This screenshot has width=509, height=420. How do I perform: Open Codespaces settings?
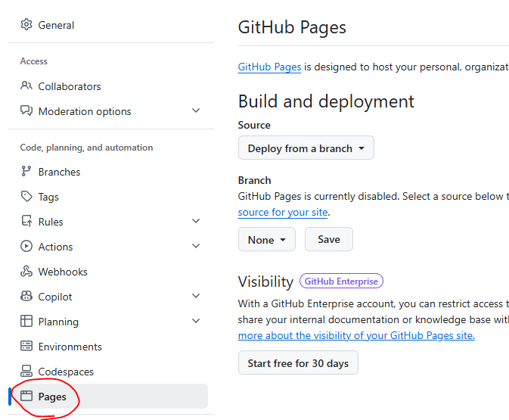pos(111,372)
